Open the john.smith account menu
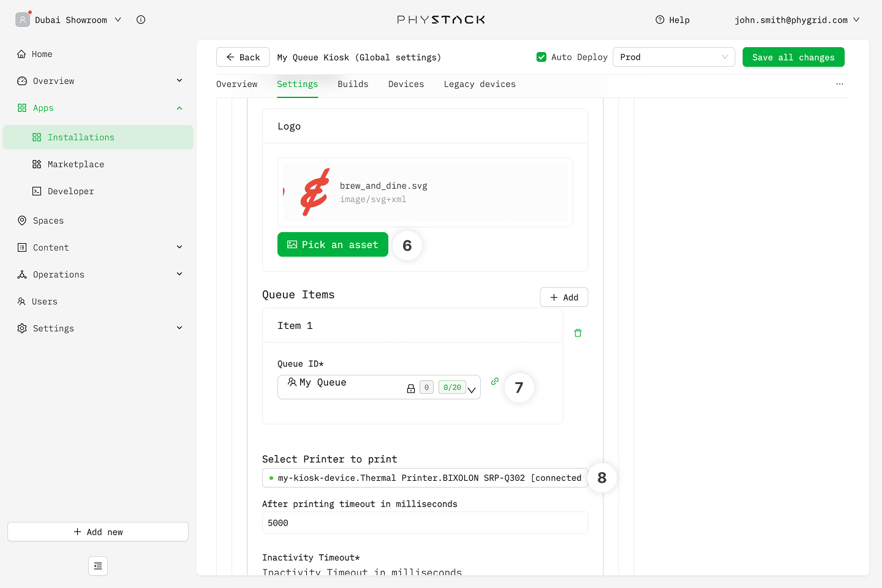The image size is (882, 588). pyautogui.click(x=796, y=20)
